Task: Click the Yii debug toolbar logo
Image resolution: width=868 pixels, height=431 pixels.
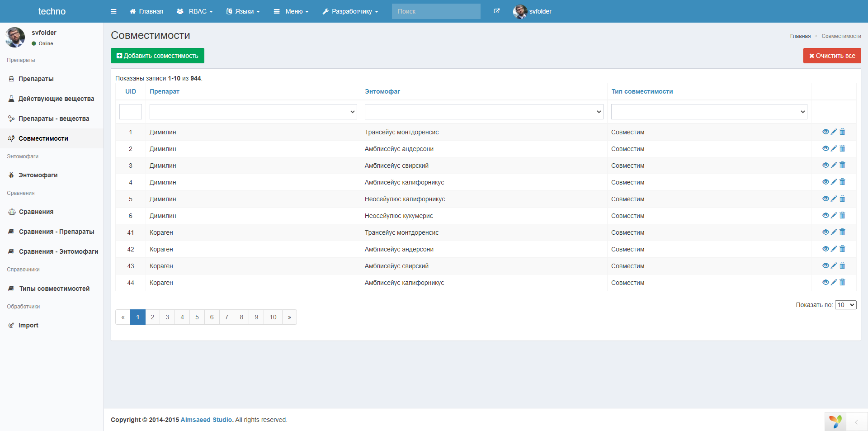Action: 835,421
